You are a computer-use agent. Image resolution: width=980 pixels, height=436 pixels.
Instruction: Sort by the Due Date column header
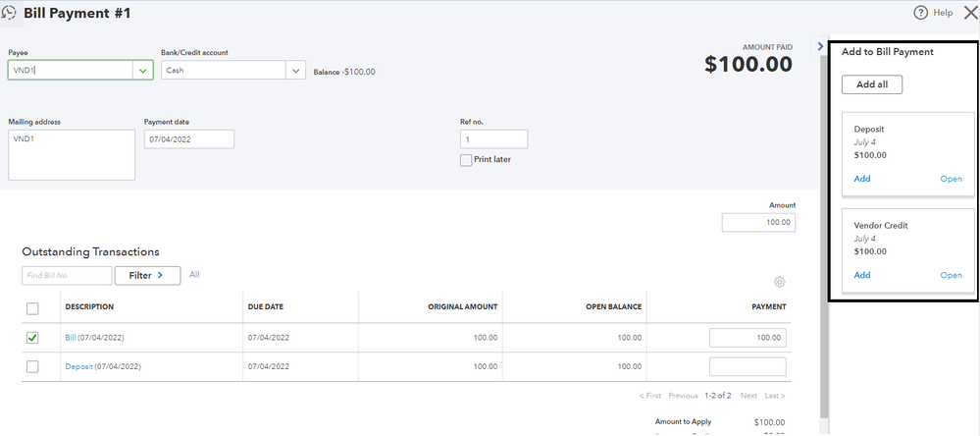coord(265,307)
